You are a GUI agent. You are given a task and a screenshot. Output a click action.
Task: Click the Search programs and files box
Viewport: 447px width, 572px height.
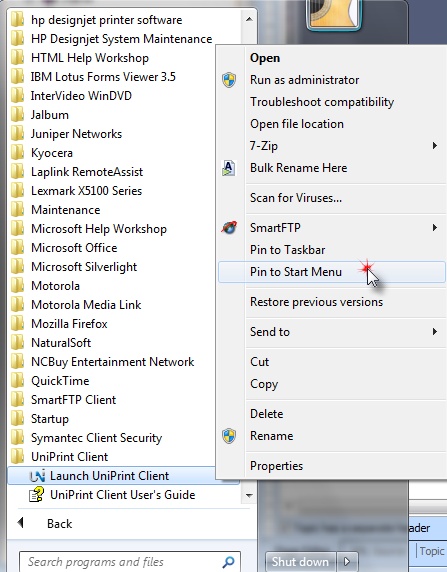point(130,562)
